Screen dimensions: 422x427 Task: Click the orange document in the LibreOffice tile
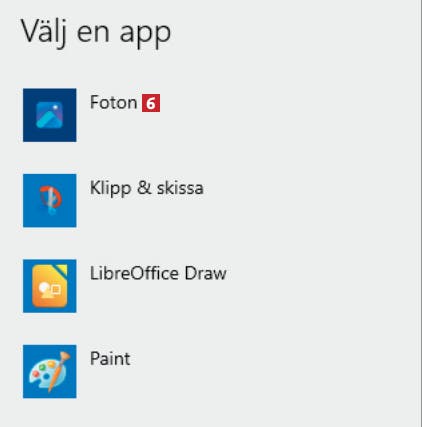pos(50,286)
